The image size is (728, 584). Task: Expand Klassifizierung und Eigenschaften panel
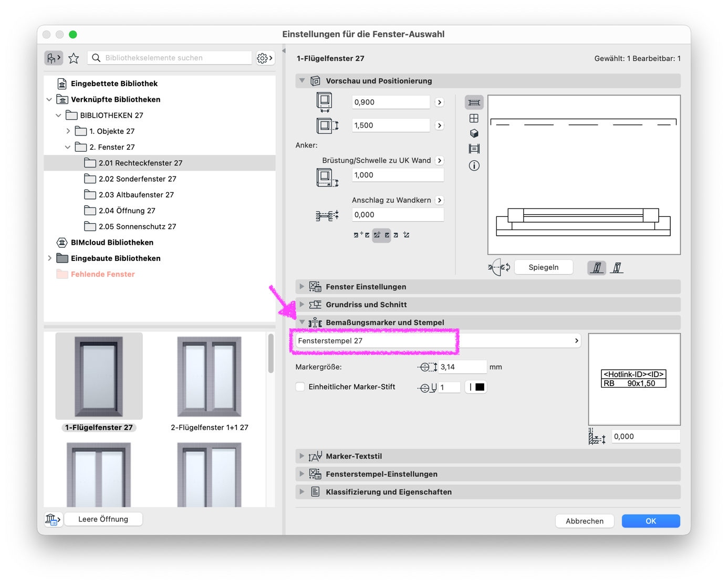302,492
